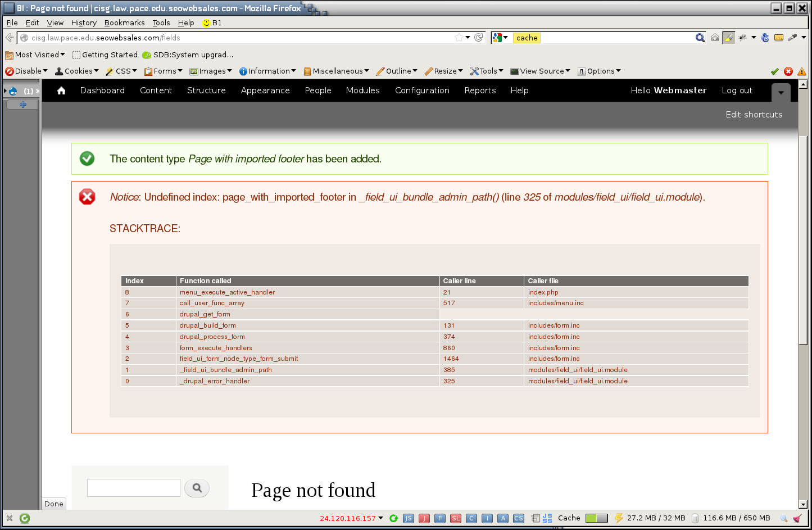Toggle the I status bar button
Screen dimensions: 812x530
coord(487,518)
